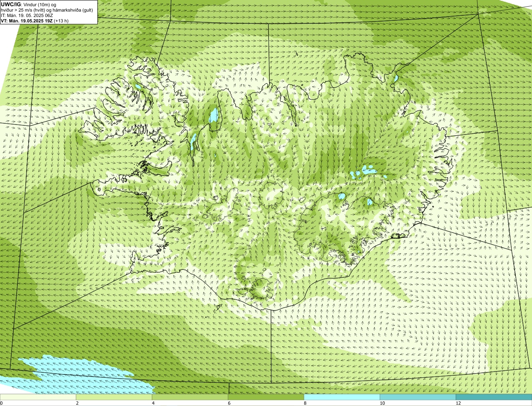This screenshot has height=406, width=532.
Task: Click the 0–2 m/s pale yellow legend segment
Action: point(38,397)
